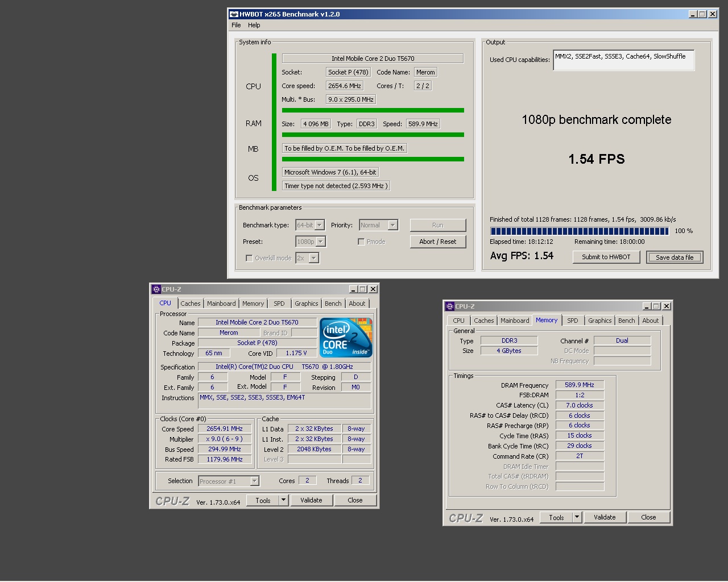Select CPU tab in right CPU-Z window
728x582 pixels.
coord(459,321)
